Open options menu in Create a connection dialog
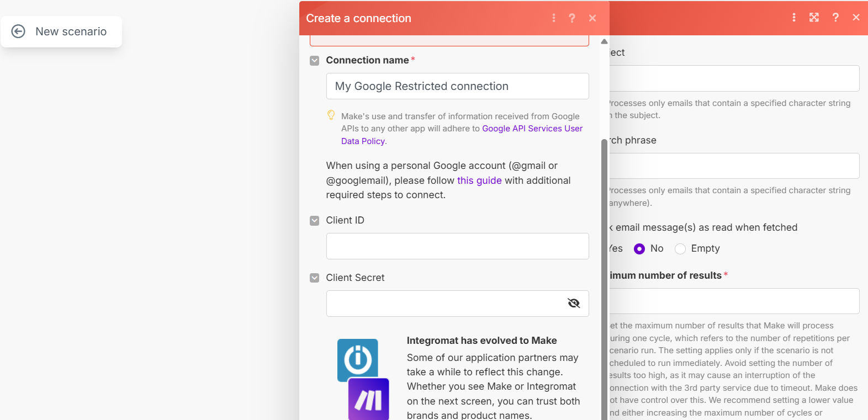Image resolution: width=868 pixels, height=420 pixels. point(554,18)
